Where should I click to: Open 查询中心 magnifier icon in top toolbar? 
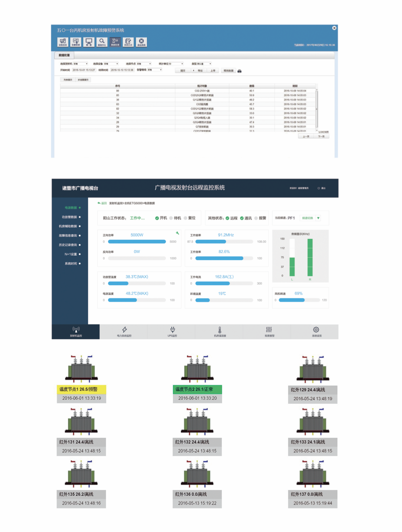pyautogui.click(x=102, y=42)
